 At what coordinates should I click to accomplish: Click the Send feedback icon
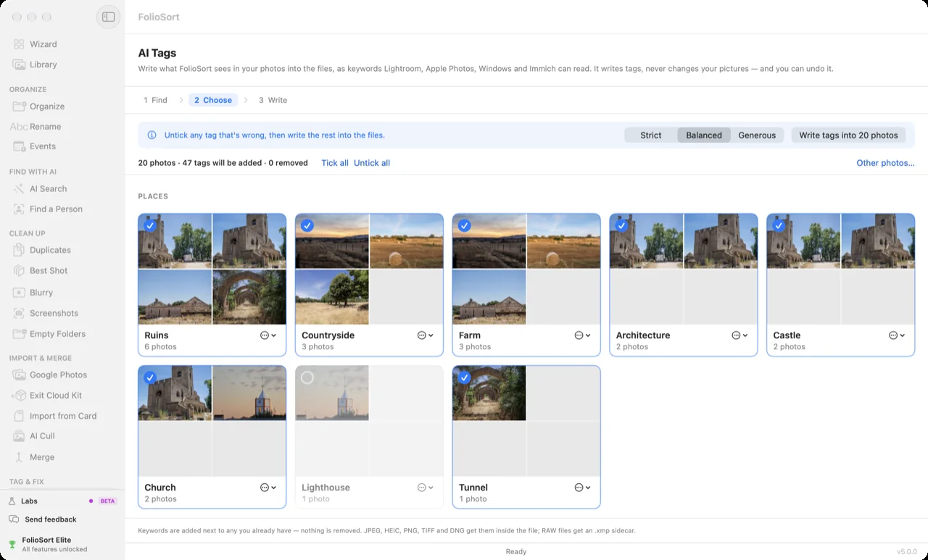(13, 519)
